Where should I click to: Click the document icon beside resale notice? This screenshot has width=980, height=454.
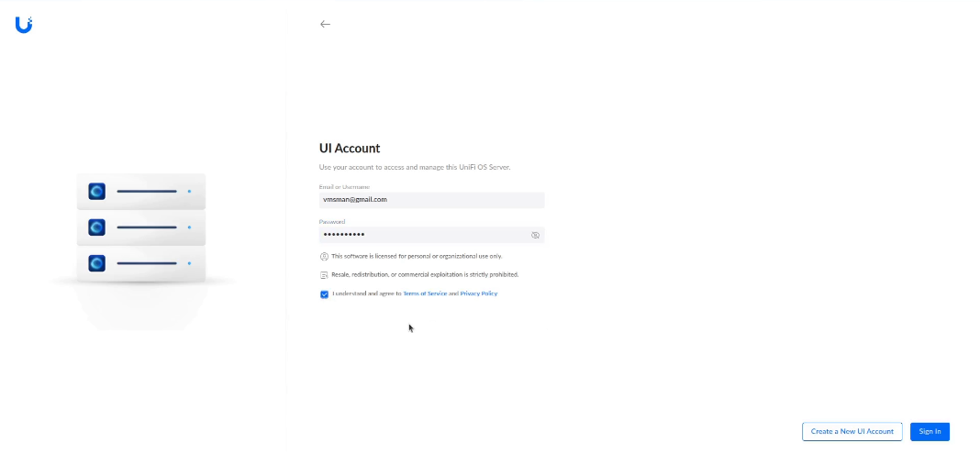[325, 275]
